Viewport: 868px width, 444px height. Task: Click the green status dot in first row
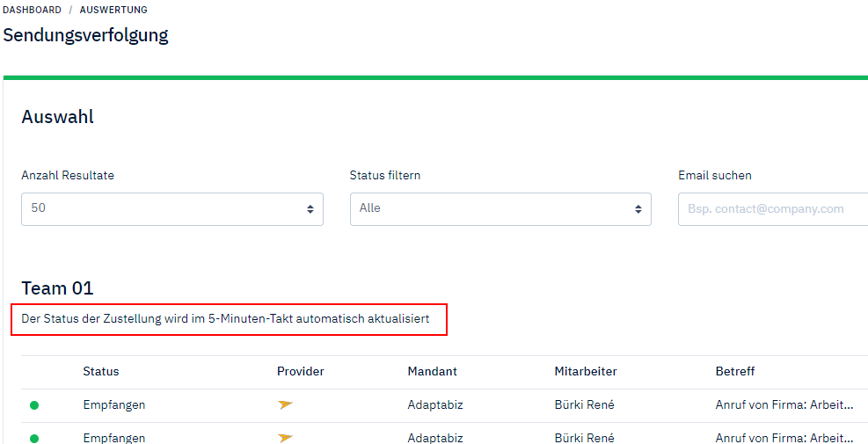point(34,405)
